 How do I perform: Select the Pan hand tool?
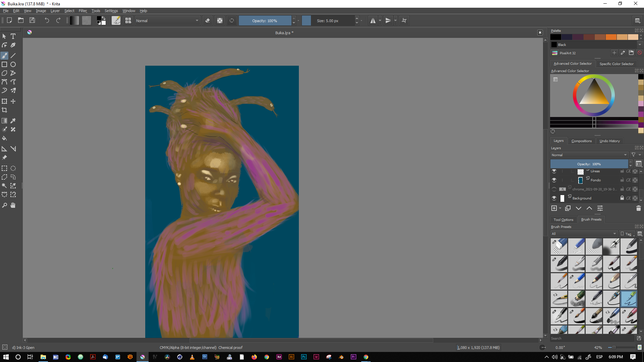13,205
